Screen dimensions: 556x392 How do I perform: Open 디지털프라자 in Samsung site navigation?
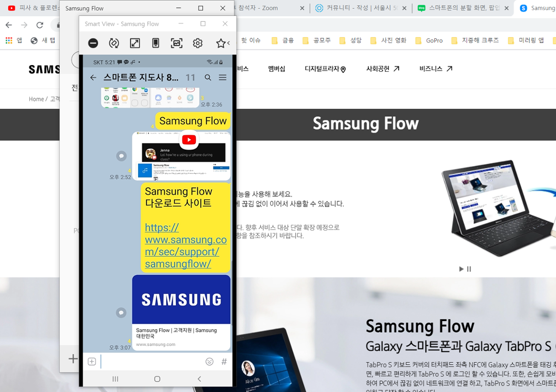[325, 69]
